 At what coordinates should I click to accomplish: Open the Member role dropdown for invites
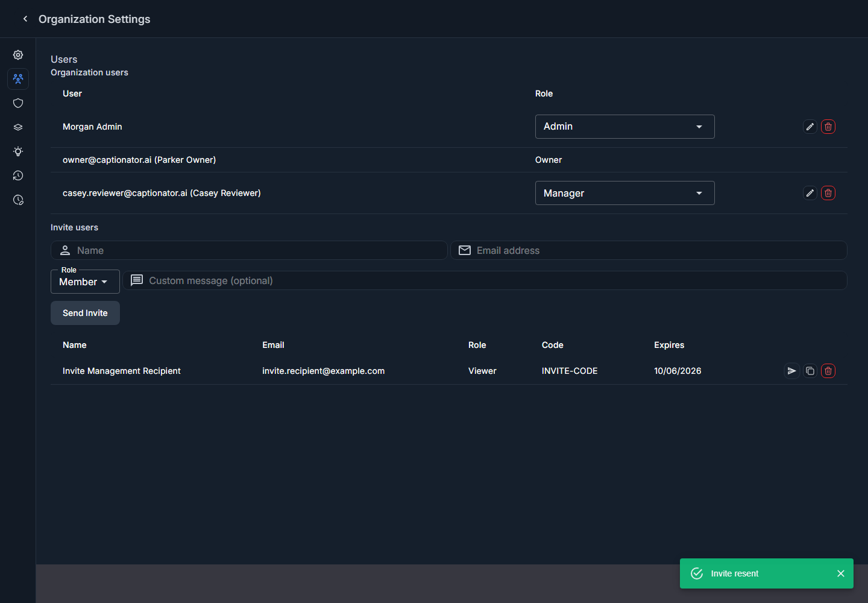click(85, 282)
